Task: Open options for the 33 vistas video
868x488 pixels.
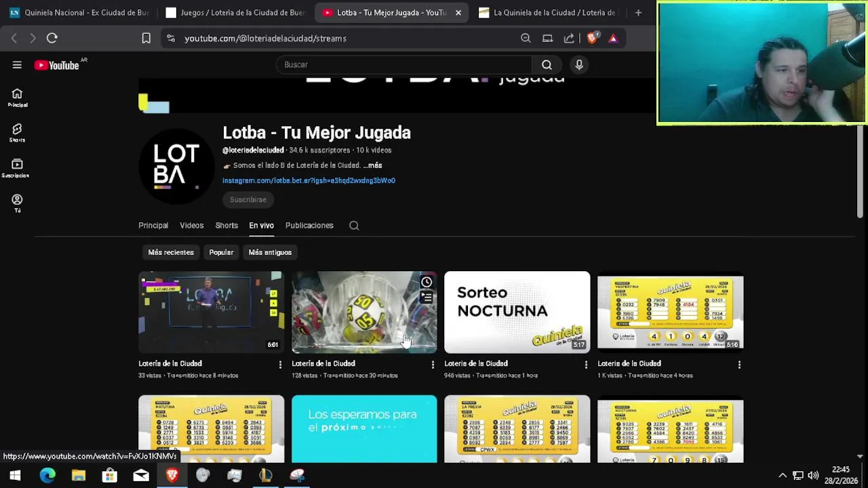Action: (x=280, y=365)
